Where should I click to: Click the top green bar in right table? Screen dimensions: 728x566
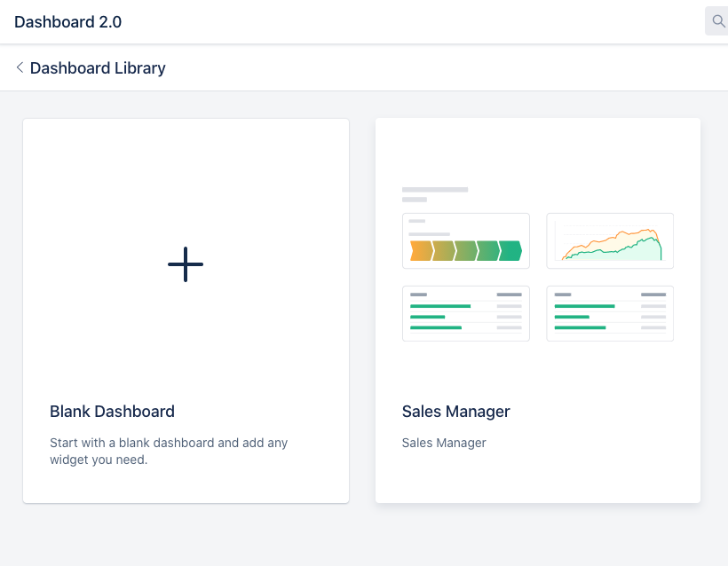(584, 306)
